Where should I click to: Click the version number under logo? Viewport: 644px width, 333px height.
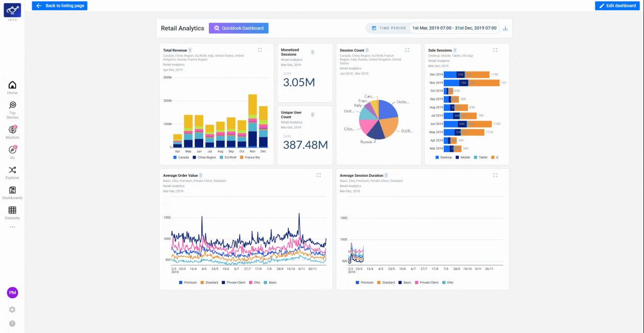pos(12,20)
